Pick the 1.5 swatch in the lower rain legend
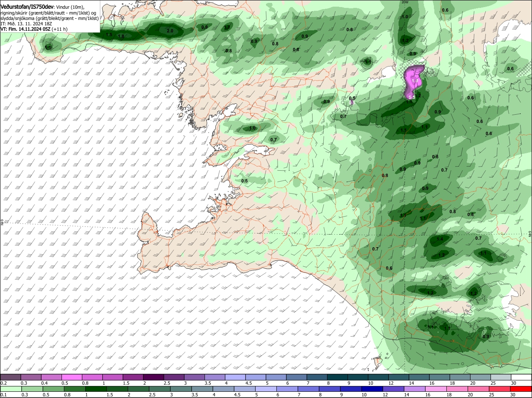The height and width of the screenshot is (398, 532). pos(117,388)
